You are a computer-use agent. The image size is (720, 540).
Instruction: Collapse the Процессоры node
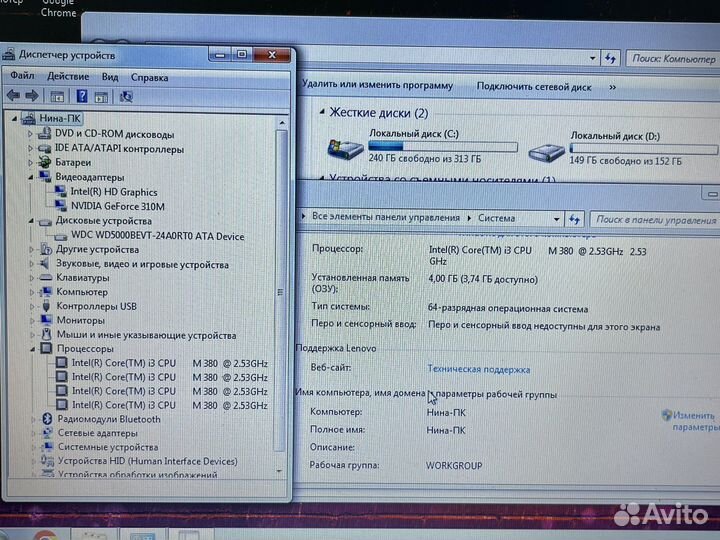[x=33, y=349]
